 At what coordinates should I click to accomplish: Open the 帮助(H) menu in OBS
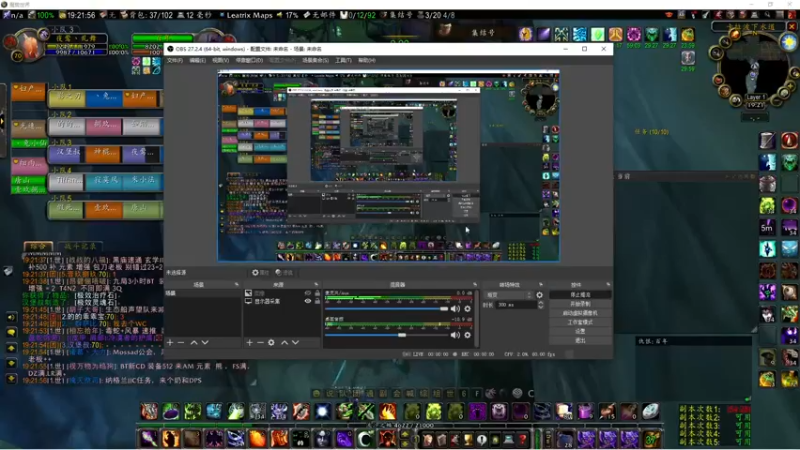366,60
